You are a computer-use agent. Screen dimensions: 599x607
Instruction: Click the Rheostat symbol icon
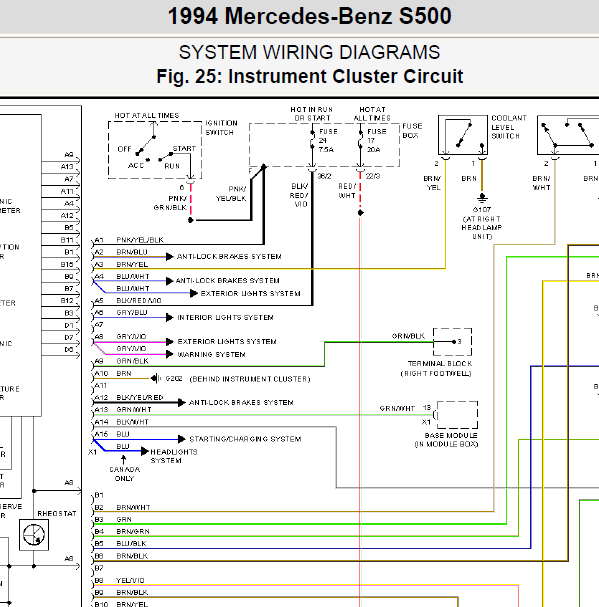click(34, 535)
